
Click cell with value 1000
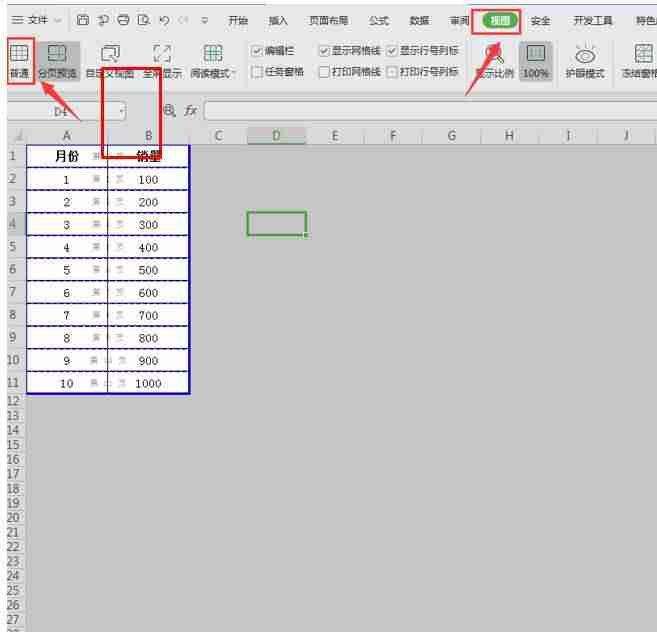[148, 383]
